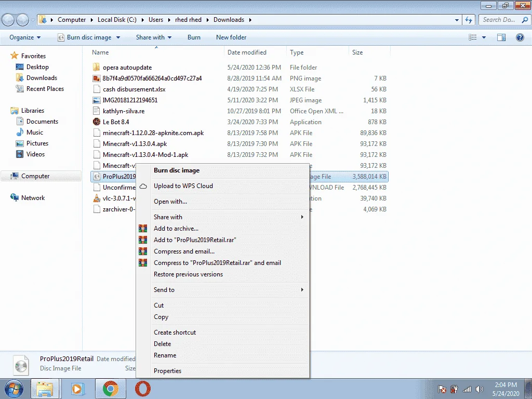Screen dimensions: 532x399
Task: Click the change view icon
Action: pyautogui.click(x=473, y=37)
